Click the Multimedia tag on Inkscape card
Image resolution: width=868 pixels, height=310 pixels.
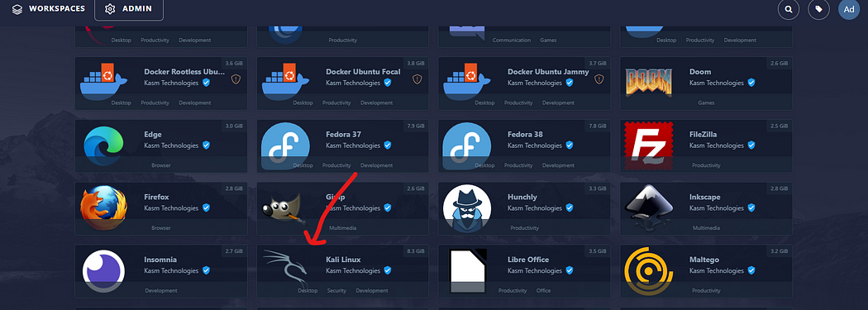tap(706, 228)
